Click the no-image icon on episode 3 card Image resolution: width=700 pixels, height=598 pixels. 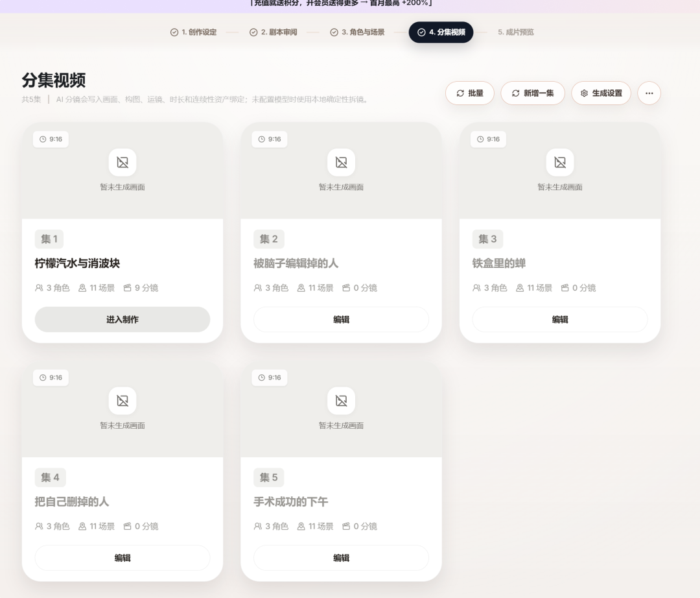[x=560, y=163]
